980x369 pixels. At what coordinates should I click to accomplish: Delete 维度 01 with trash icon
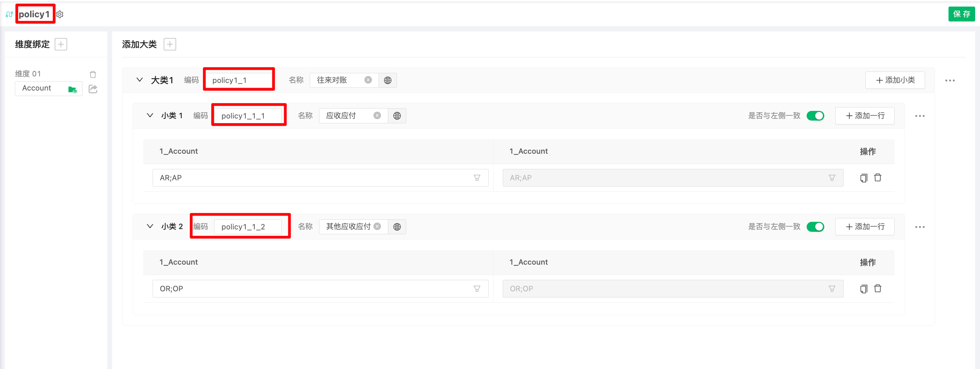point(93,74)
